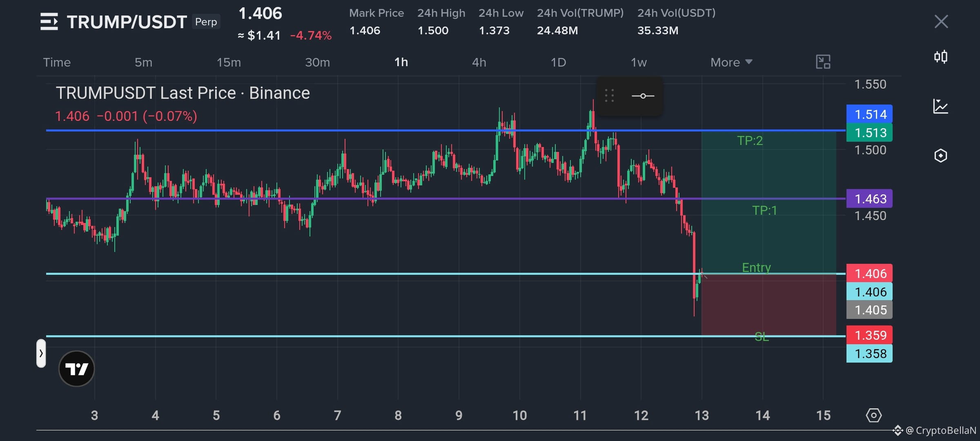Select the 1D timeframe
Screen dimensions: 980x441
(558, 62)
